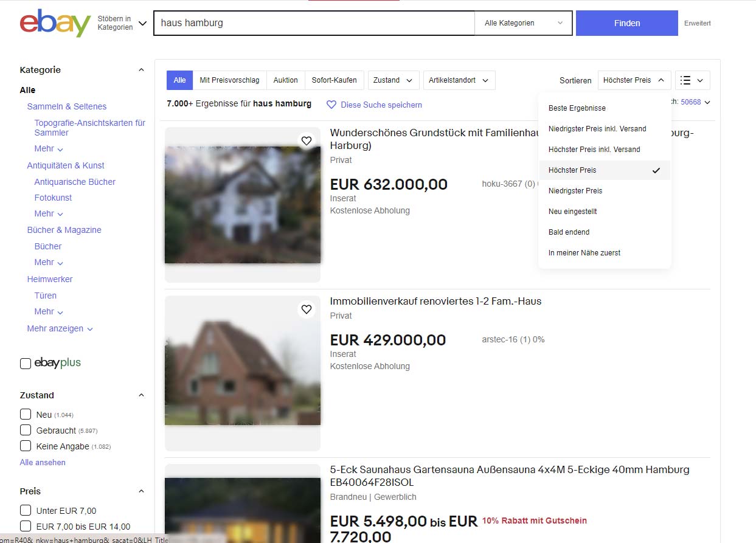756x543 pixels.
Task: Tick the eBay Plus checkbox
Action: click(26, 364)
